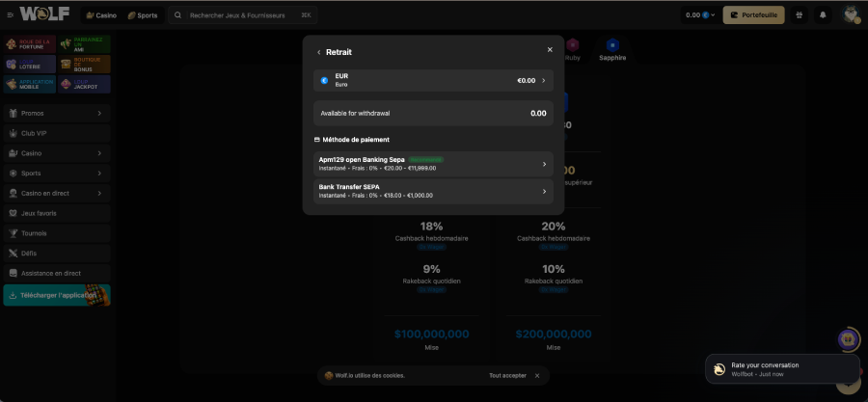
Task: Click the cookie icon in banner
Action: [328, 375]
